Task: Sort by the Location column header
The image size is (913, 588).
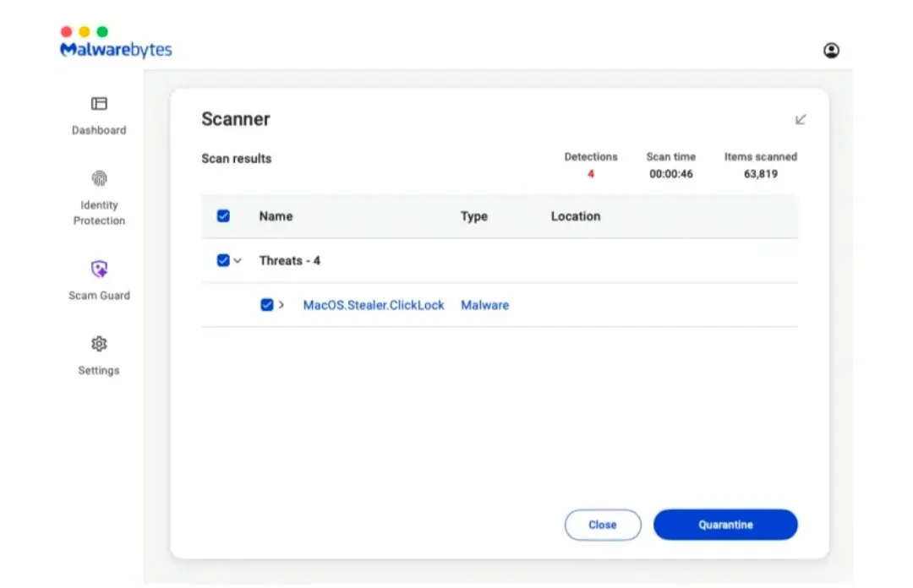Action: tap(576, 216)
